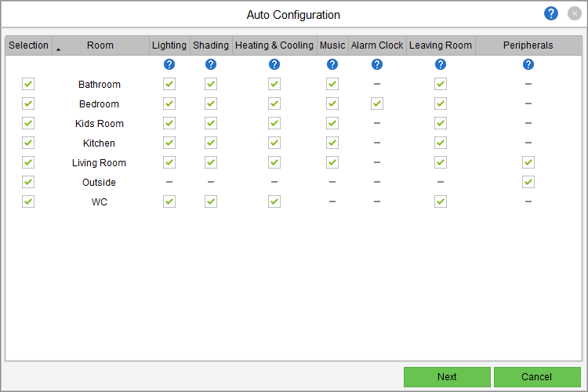Disable Alarm Clock for Bedroom
The height and width of the screenshot is (392, 588).
pos(377,103)
